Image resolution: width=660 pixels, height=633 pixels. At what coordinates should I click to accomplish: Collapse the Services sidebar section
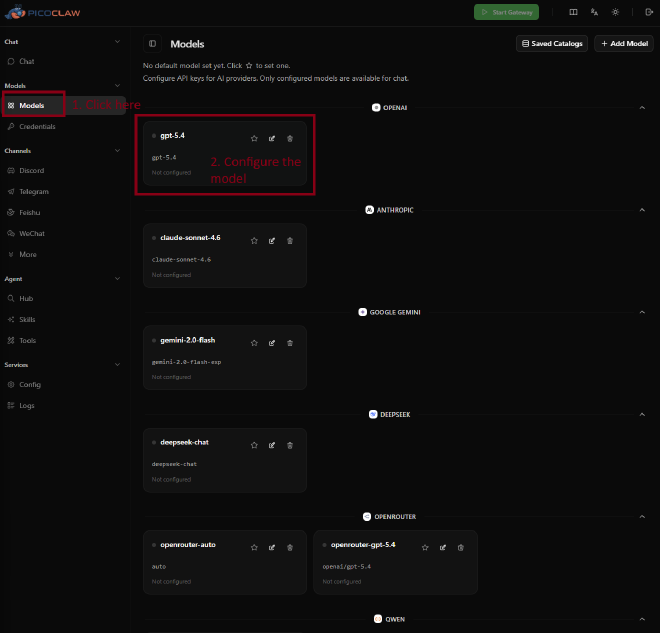117,364
